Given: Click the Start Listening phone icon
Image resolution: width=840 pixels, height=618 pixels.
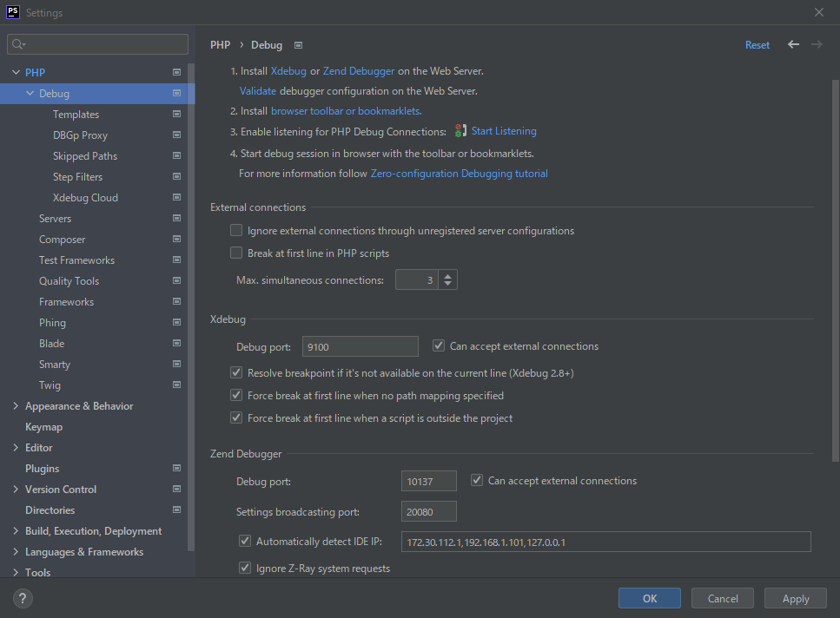Looking at the screenshot, I should pos(461,131).
